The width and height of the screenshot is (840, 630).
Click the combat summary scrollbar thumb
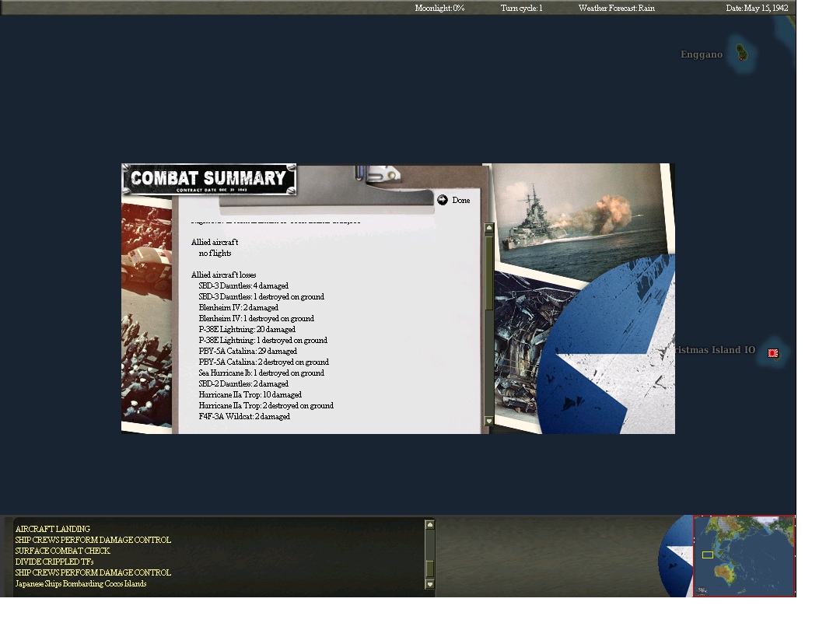pos(488,272)
